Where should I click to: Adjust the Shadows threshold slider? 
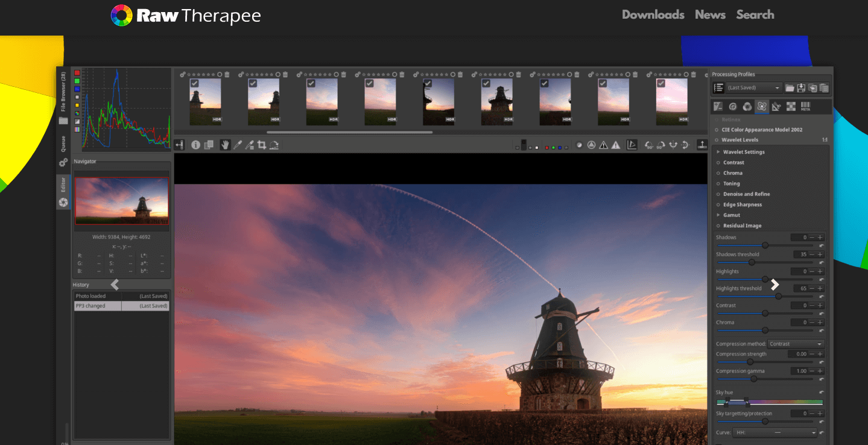pos(765,262)
